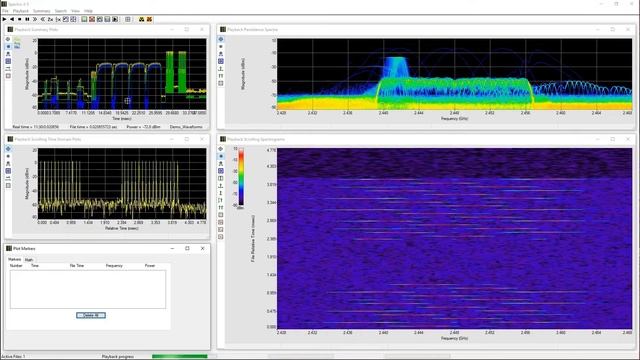
Task: Toggle grid icon in Summary Plots sidebar
Action: click(8, 61)
